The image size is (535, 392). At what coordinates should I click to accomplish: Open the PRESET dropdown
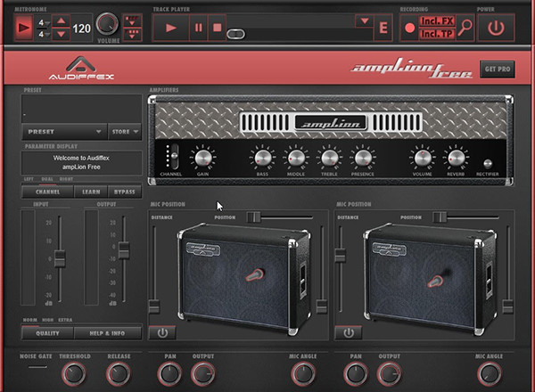click(64, 132)
